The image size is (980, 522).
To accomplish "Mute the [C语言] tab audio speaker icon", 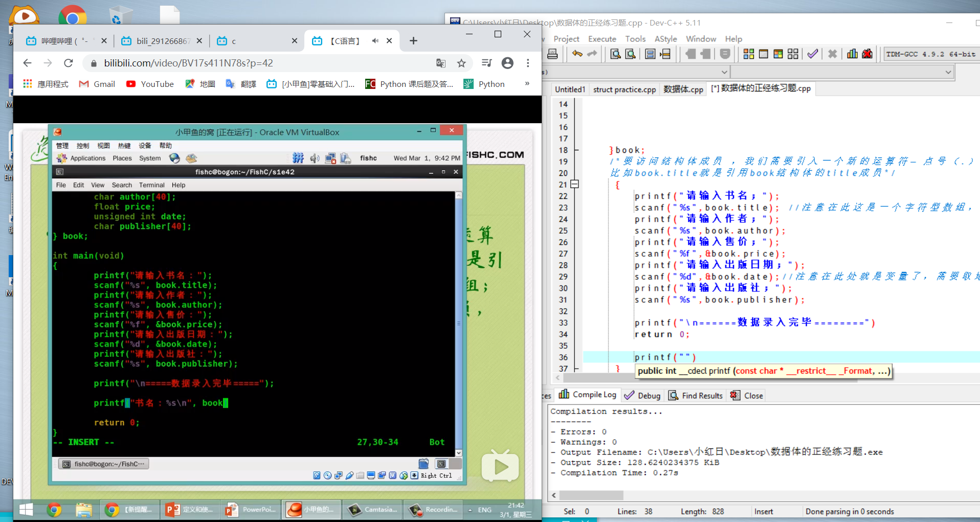I will 375,41.
